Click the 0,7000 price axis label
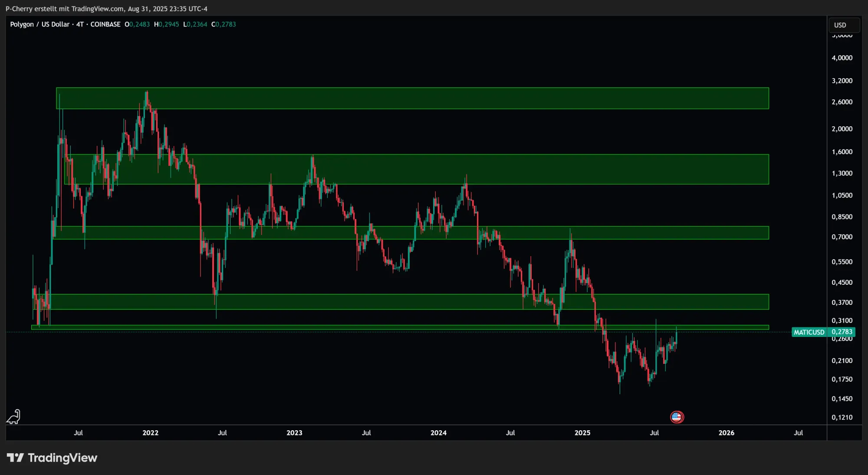 (x=842, y=237)
